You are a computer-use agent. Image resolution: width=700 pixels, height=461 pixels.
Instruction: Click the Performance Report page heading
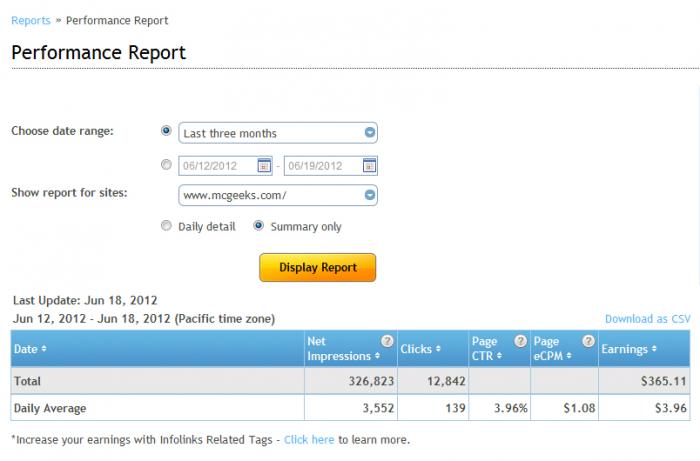point(98,52)
